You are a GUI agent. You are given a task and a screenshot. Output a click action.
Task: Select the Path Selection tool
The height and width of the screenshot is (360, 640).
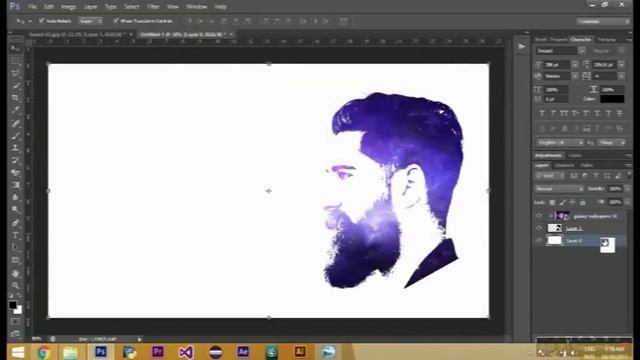16,247
